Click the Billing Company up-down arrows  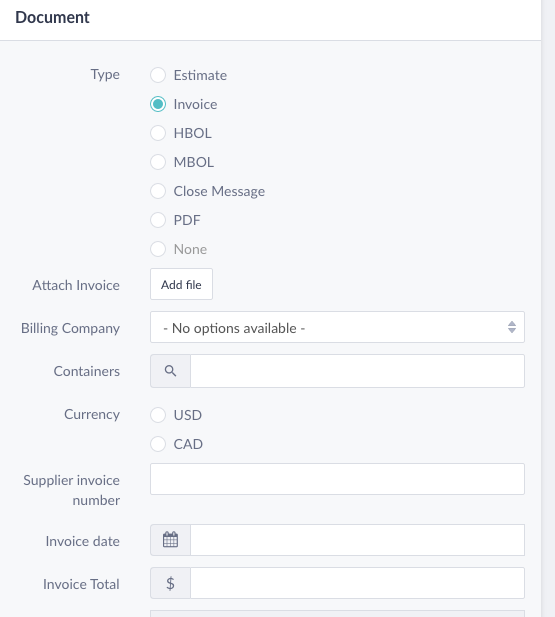click(x=512, y=327)
